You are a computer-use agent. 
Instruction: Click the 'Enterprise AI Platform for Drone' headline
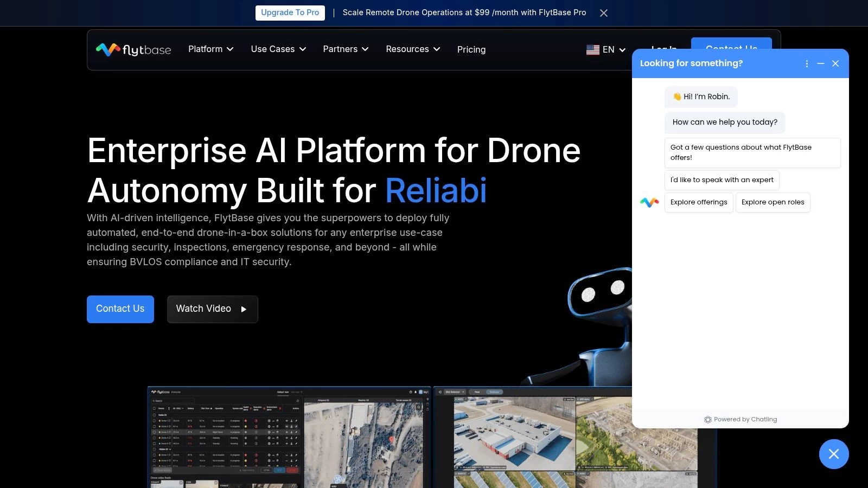point(334,150)
